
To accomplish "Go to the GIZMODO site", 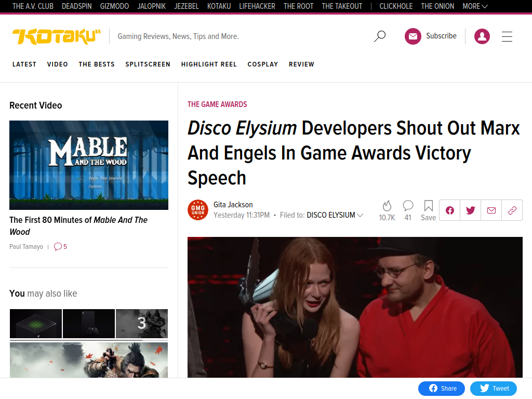I will pyautogui.click(x=114, y=6).
